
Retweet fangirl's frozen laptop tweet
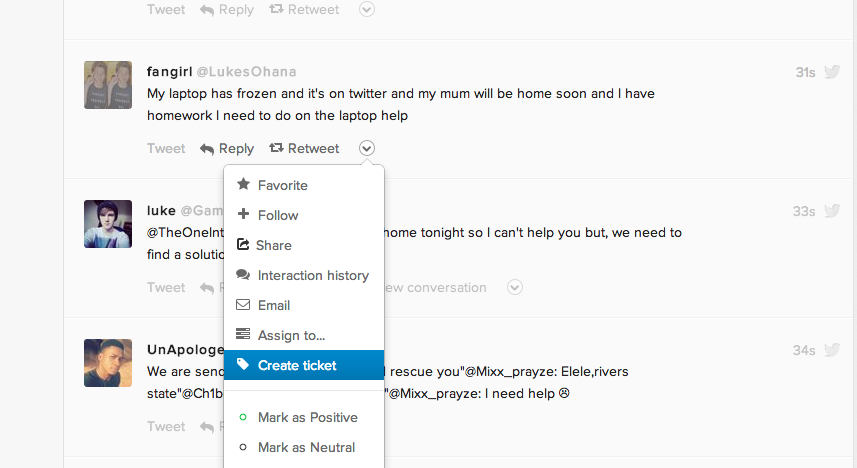[x=304, y=148]
